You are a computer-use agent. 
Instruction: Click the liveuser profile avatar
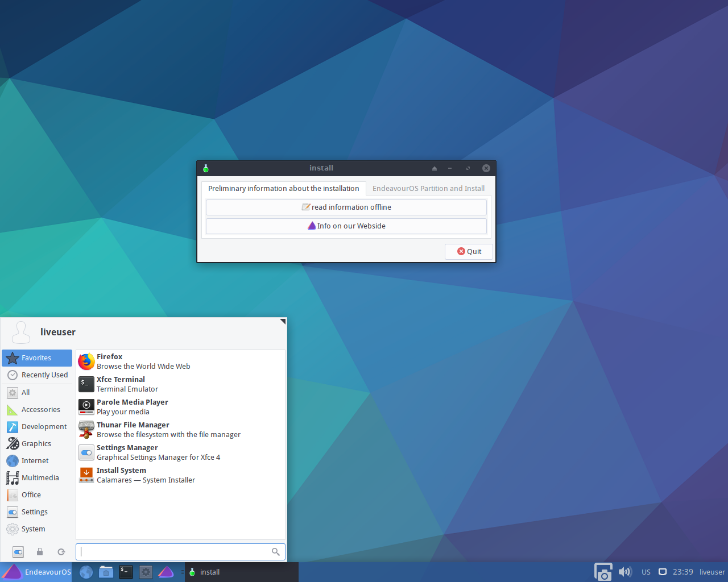(x=21, y=332)
